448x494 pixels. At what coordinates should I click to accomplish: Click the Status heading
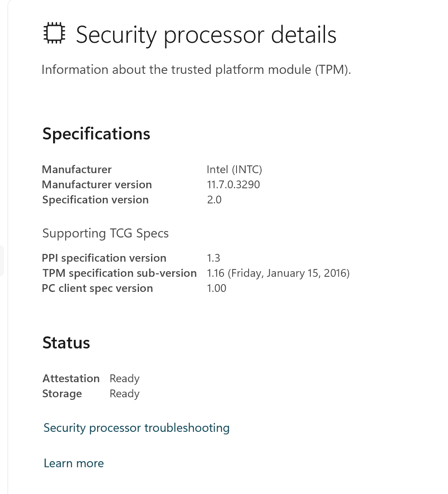[66, 343]
